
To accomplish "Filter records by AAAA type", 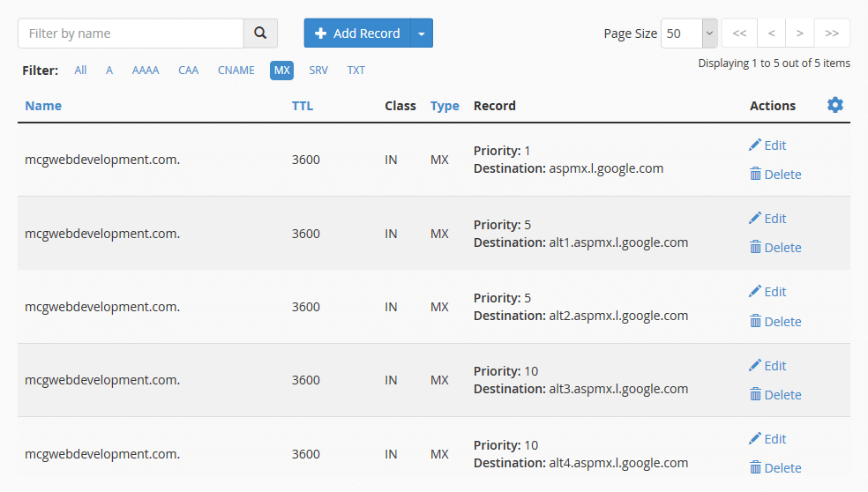I will pos(146,71).
